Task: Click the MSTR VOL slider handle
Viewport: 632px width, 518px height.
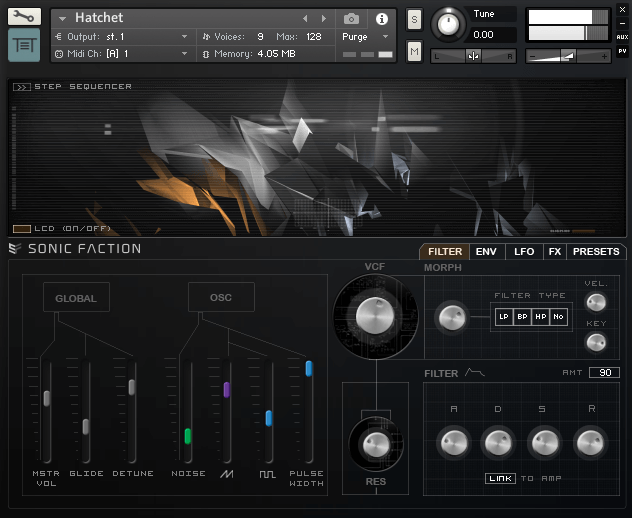Action: [x=47, y=398]
